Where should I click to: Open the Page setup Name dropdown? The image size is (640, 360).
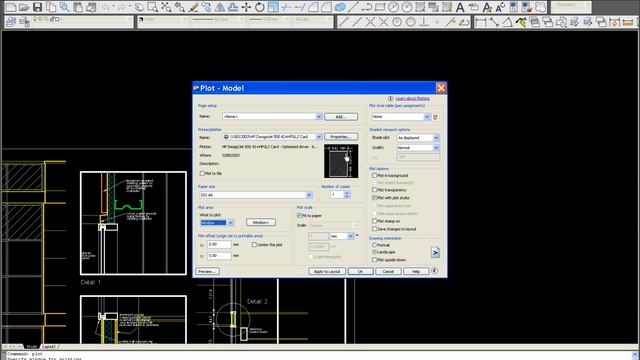tap(319, 117)
